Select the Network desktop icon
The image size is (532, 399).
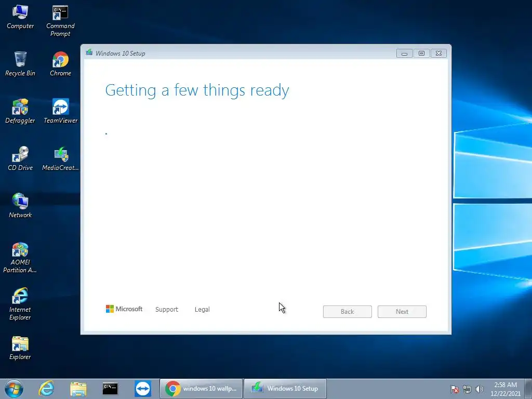[20, 206]
